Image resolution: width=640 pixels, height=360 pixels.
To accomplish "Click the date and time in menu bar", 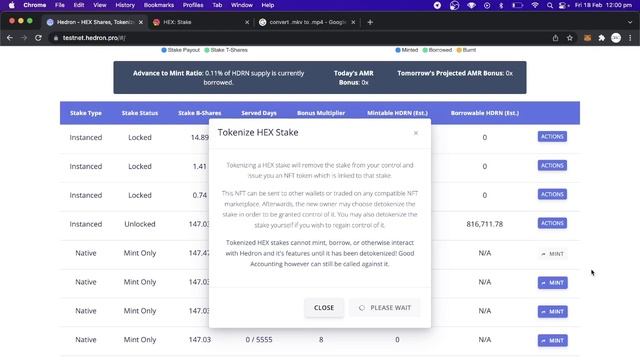I will 603,5.
